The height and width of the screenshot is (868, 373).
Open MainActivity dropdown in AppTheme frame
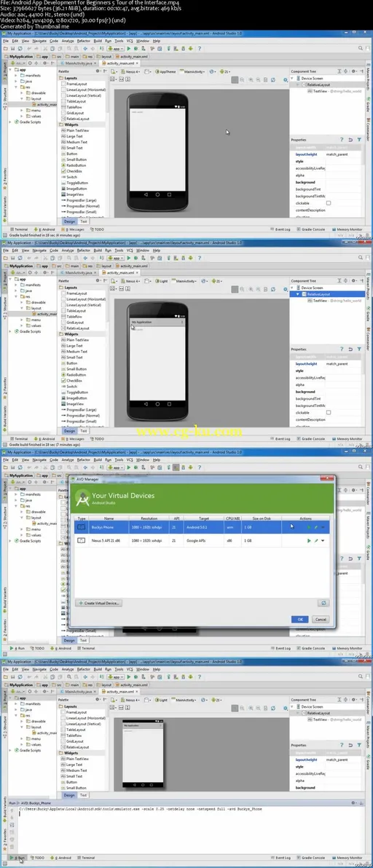[193, 71]
